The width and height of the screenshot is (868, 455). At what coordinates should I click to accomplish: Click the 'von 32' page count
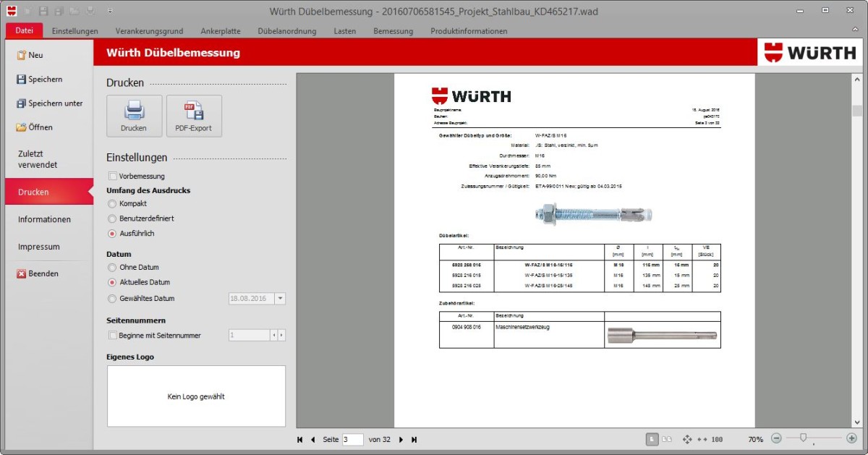[x=380, y=439]
